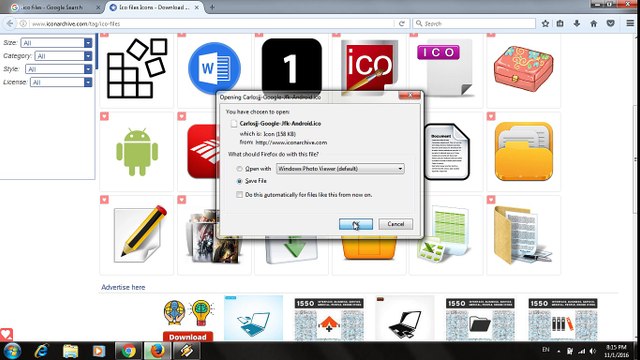640x360 pixels.
Task: Open new tab with plus button
Action: point(212,7)
